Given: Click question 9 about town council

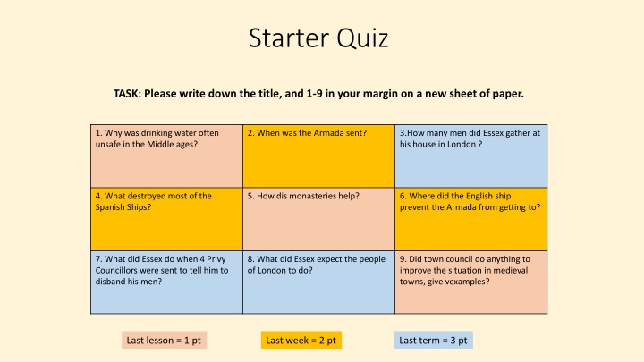Looking at the screenshot, I should point(471,282).
